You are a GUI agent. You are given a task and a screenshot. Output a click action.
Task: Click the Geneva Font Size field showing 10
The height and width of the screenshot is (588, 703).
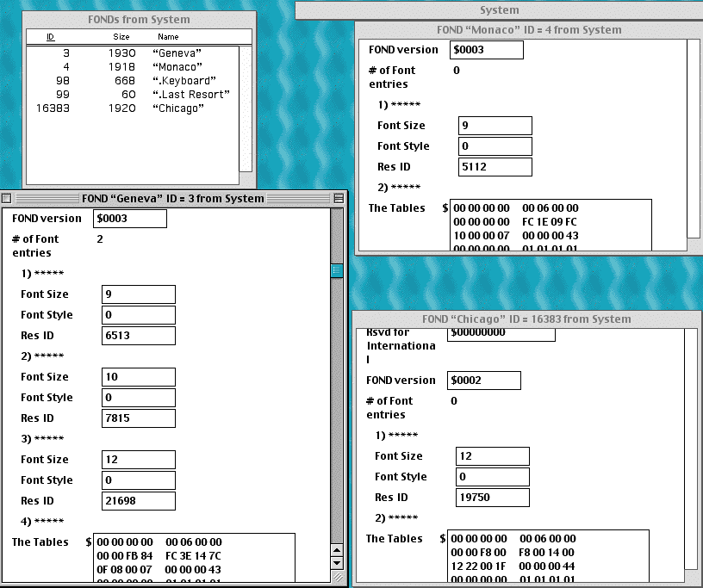pyautogui.click(x=139, y=377)
